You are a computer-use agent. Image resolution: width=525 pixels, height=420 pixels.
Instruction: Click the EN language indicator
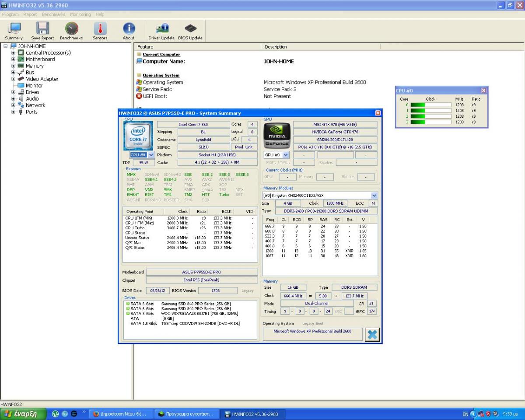click(x=465, y=414)
